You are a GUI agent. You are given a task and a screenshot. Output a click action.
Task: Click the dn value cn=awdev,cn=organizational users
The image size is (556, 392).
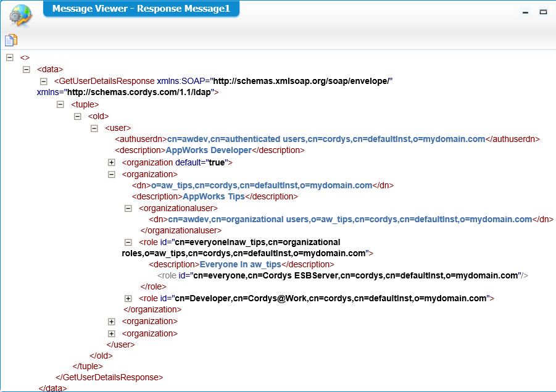pyautogui.click(x=350, y=219)
